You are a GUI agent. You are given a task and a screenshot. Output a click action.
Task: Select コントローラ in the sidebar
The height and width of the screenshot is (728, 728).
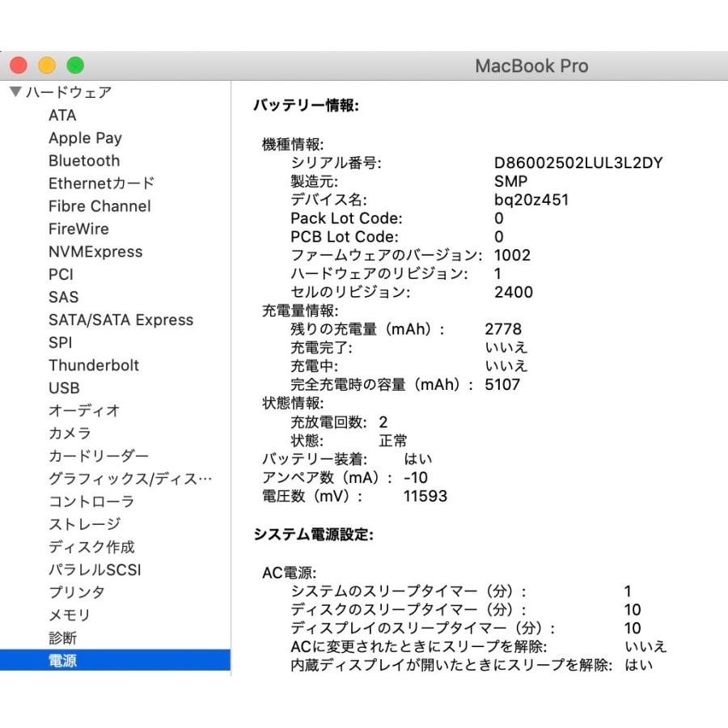point(91,502)
